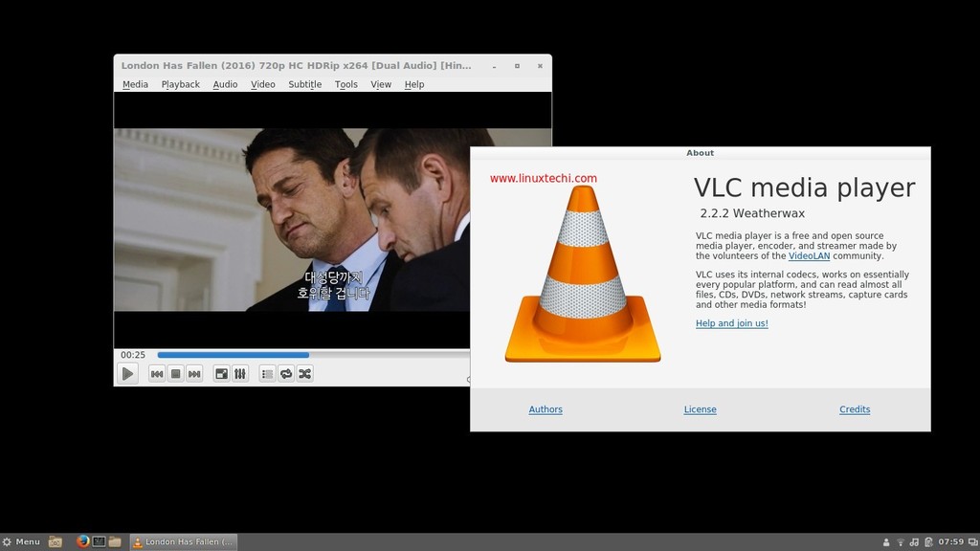
Task: Launch the terminal from the taskbar
Action: point(99,541)
